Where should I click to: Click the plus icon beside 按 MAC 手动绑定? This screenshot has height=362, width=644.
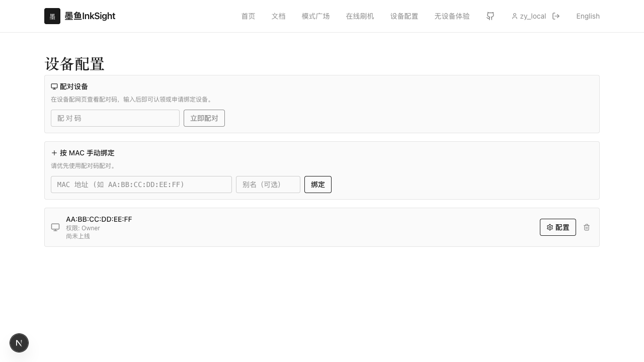click(54, 153)
